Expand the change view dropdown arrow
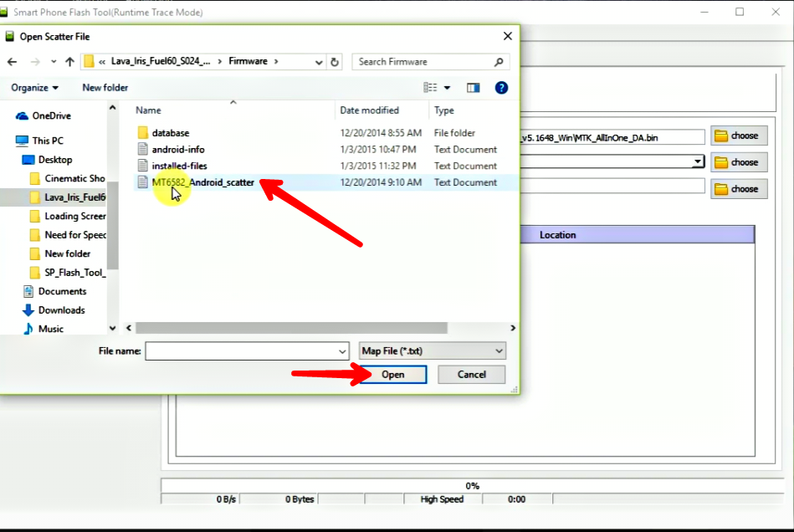This screenshot has width=794, height=532. [x=445, y=87]
